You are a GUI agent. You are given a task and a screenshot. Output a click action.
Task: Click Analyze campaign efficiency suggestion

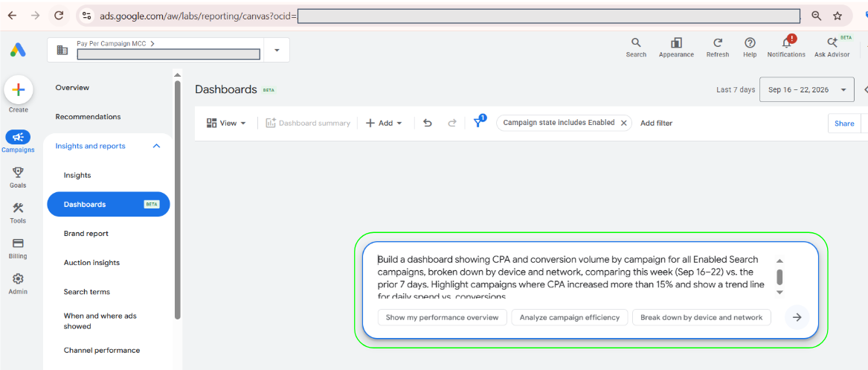click(570, 317)
